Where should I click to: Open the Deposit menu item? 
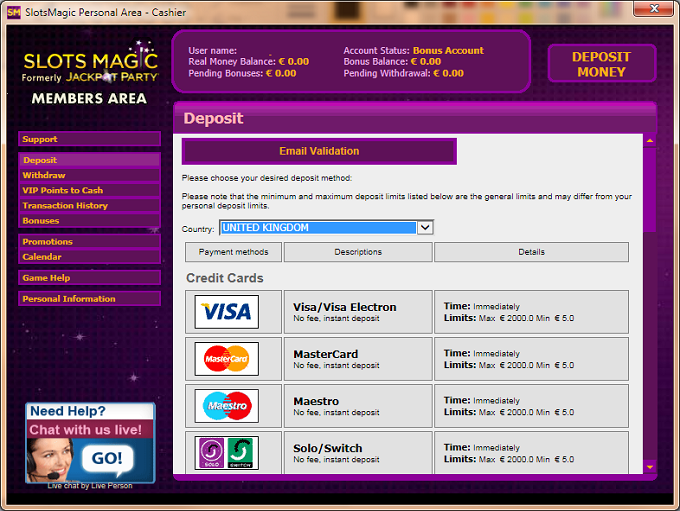89,160
